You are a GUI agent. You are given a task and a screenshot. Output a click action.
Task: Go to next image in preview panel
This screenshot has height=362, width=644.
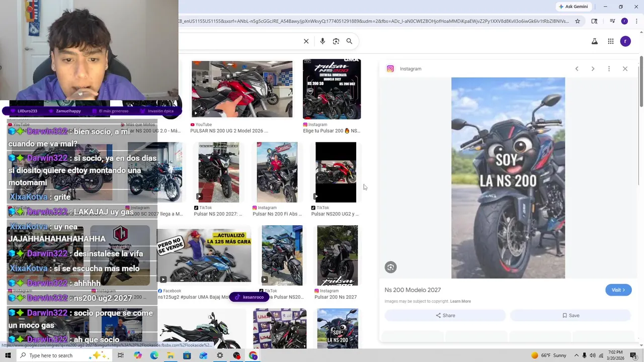pos(593,69)
